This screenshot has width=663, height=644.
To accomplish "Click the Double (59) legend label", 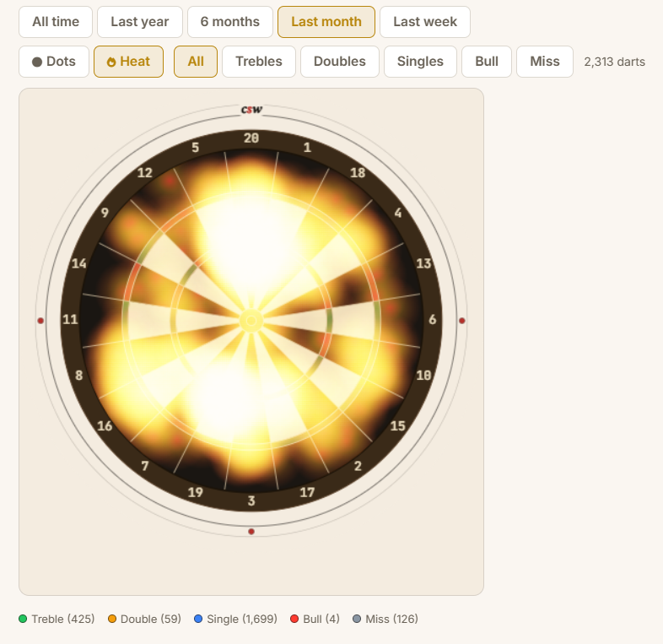I will pyautogui.click(x=150, y=619).
